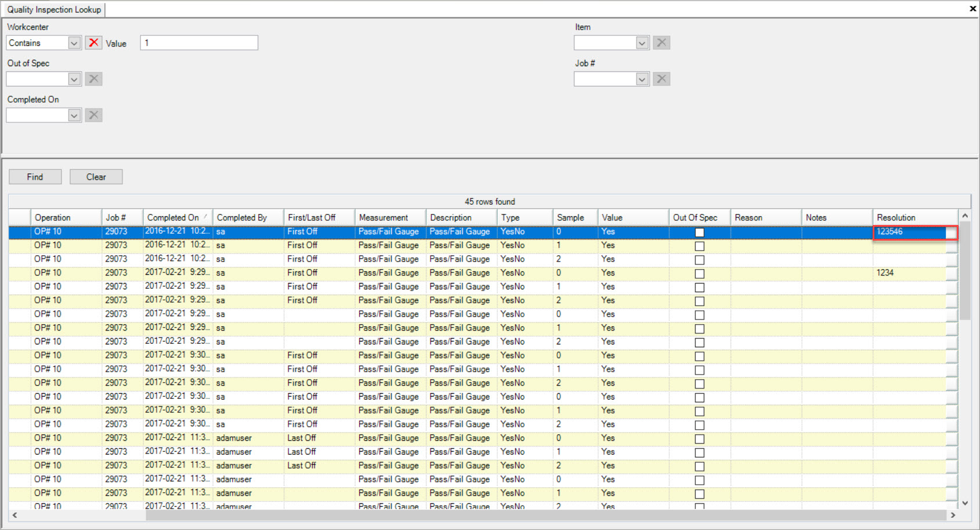Sort by the Operation column header
This screenshot has width=980, height=530.
pyautogui.click(x=66, y=217)
